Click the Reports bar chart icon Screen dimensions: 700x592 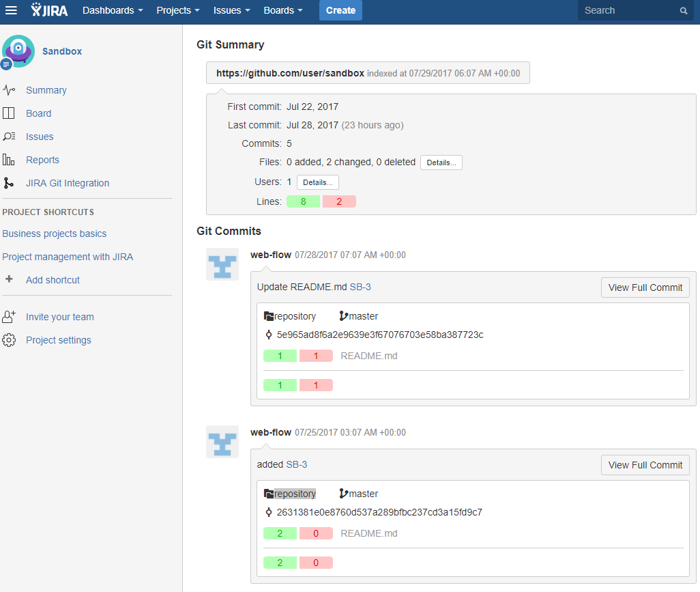[x=9, y=160]
